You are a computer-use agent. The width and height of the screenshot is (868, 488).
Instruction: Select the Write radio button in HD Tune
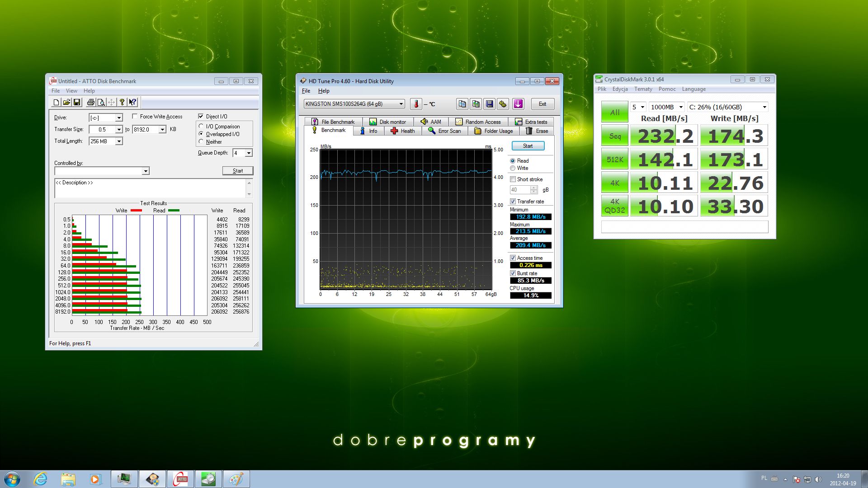(513, 168)
